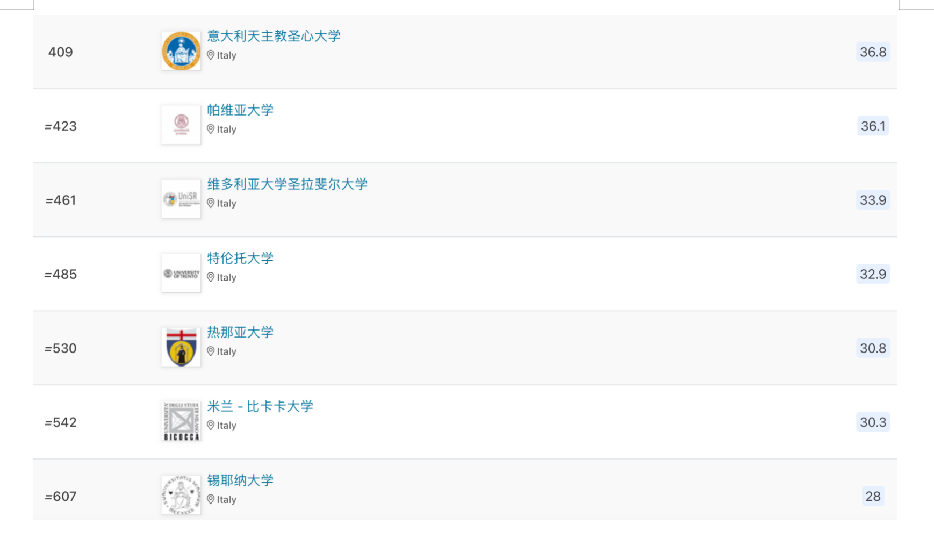Viewport: 934px width, 560px height.
Task: Click location pin icon under 特伦托大学
Action: click(211, 277)
